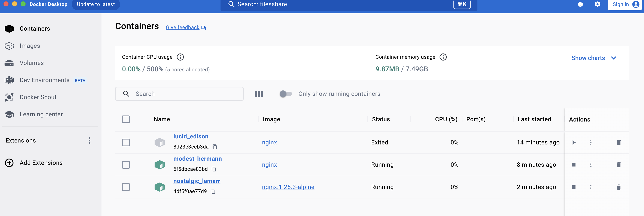Copy the nostalgic_lamarr container ID
Image resolution: width=644 pixels, height=216 pixels.
tap(213, 191)
